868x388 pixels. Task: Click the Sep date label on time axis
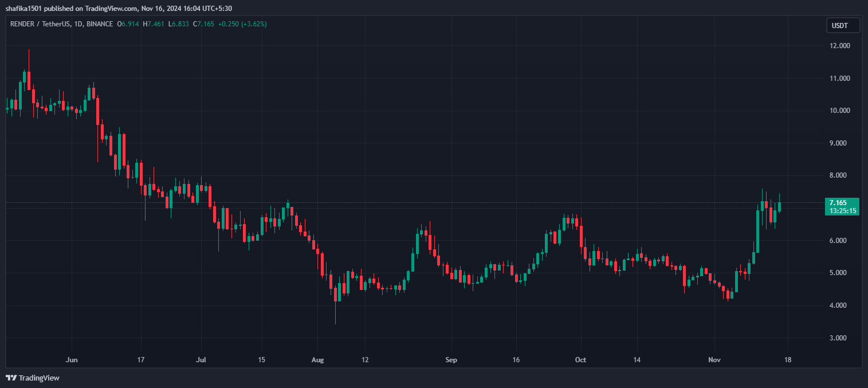[451, 360]
